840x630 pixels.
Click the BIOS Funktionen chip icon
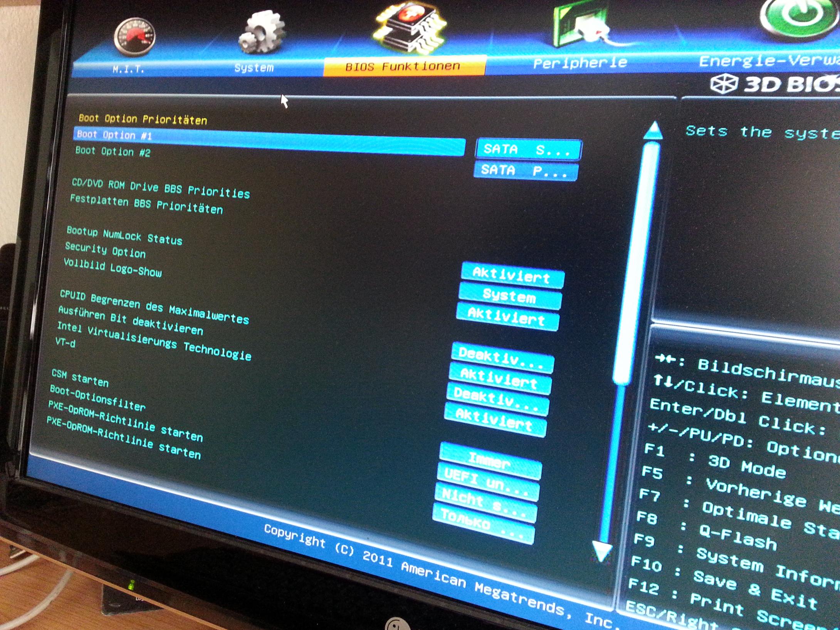point(410,27)
